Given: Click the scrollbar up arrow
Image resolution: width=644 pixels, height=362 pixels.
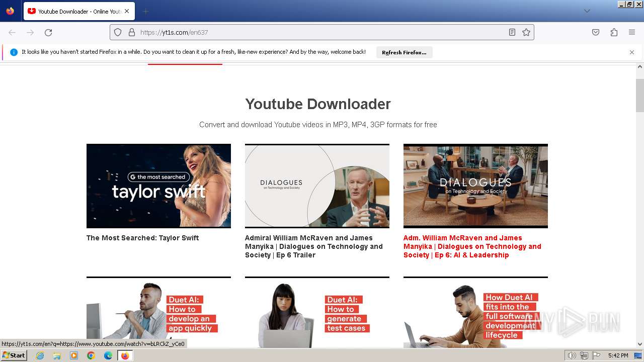Looking at the screenshot, I should [x=640, y=66].
